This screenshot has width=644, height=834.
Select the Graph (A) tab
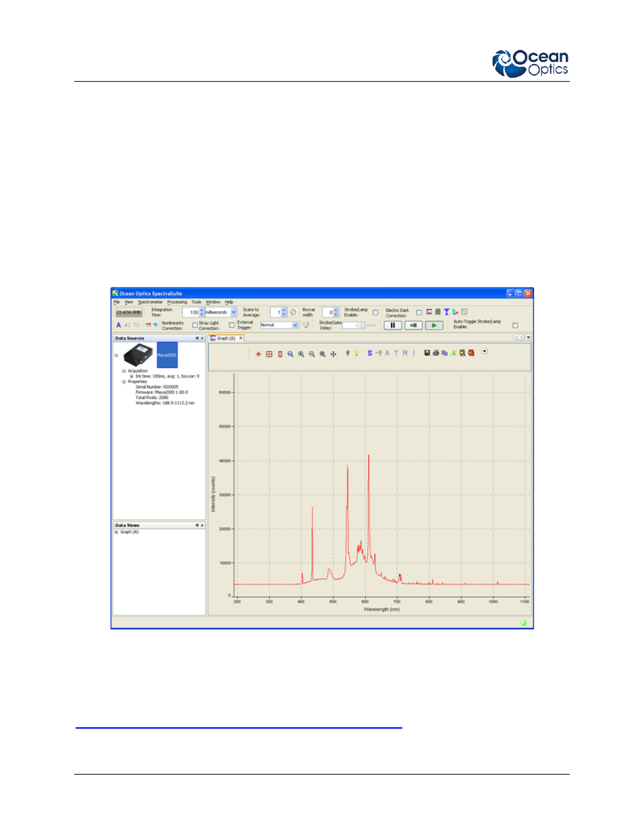226,338
